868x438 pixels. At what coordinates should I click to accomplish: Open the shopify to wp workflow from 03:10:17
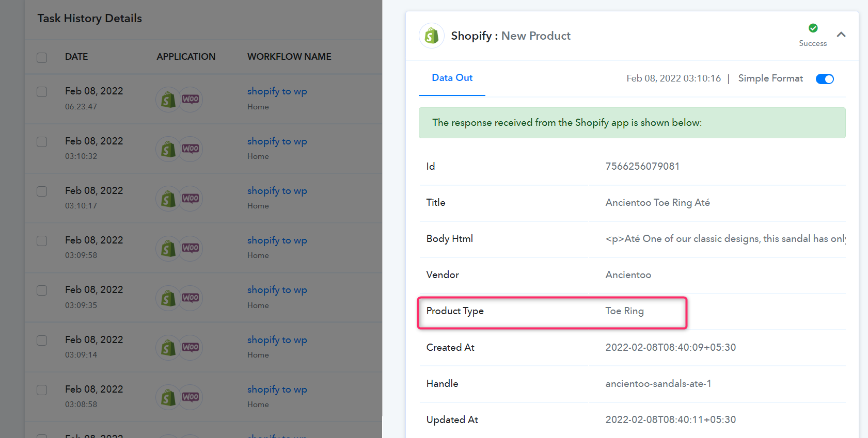pyautogui.click(x=277, y=191)
